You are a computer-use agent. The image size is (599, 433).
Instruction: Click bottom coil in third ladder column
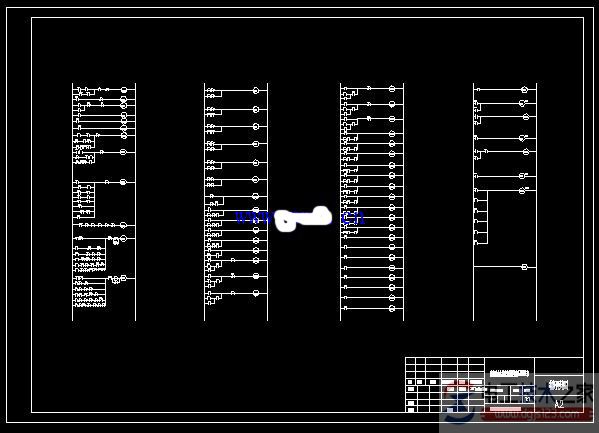coord(392,308)
